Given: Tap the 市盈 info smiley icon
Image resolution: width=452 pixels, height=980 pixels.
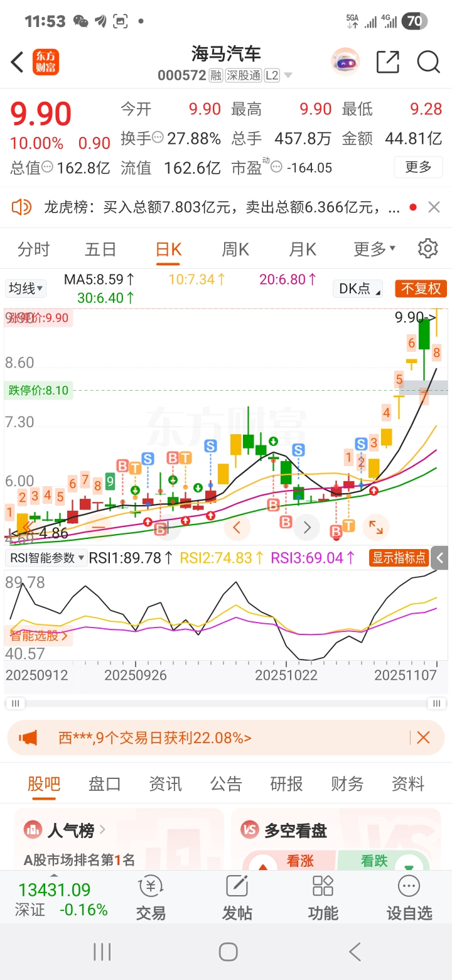Looking at the screenshot, I should click(x=276, y=168).
